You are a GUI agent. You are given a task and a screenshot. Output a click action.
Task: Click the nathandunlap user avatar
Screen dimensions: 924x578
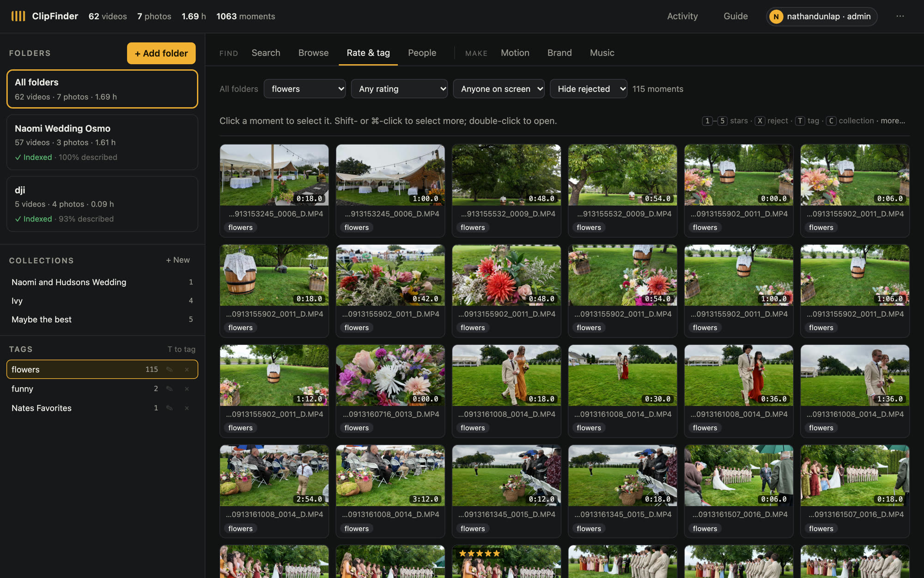pos(776,17)
